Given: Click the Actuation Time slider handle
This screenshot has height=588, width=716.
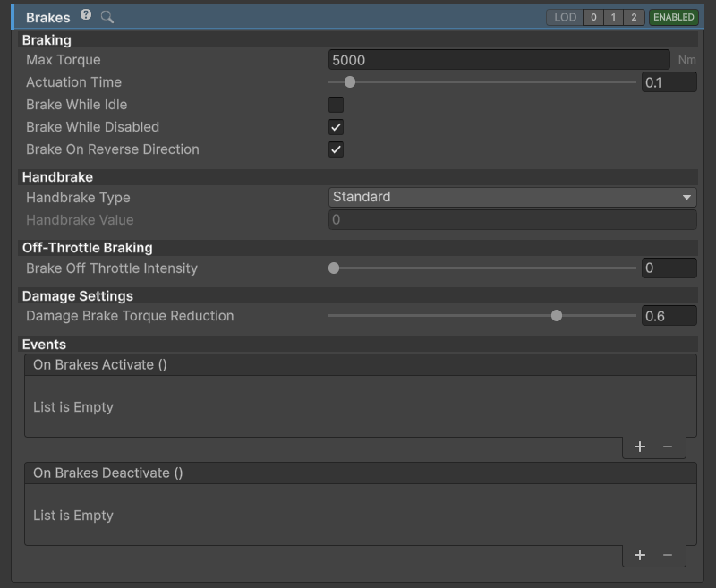Looking at the screenshot, I should 350,82.
